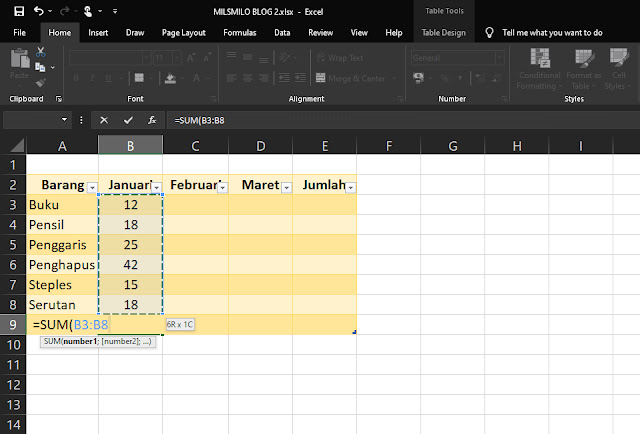Click the cell containing Penghapus
Image resolution: width=640 pixels, height=434 pixels.
click(62, 265)
